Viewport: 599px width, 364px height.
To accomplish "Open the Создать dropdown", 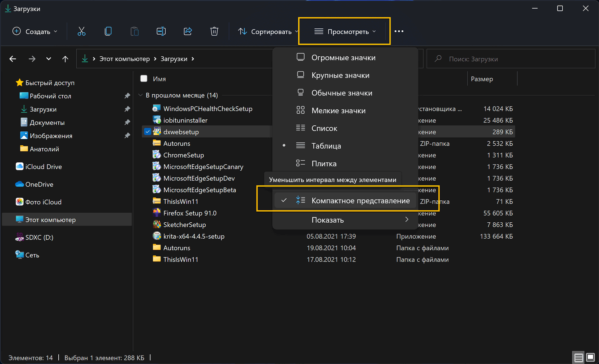I will click(35, 32).
